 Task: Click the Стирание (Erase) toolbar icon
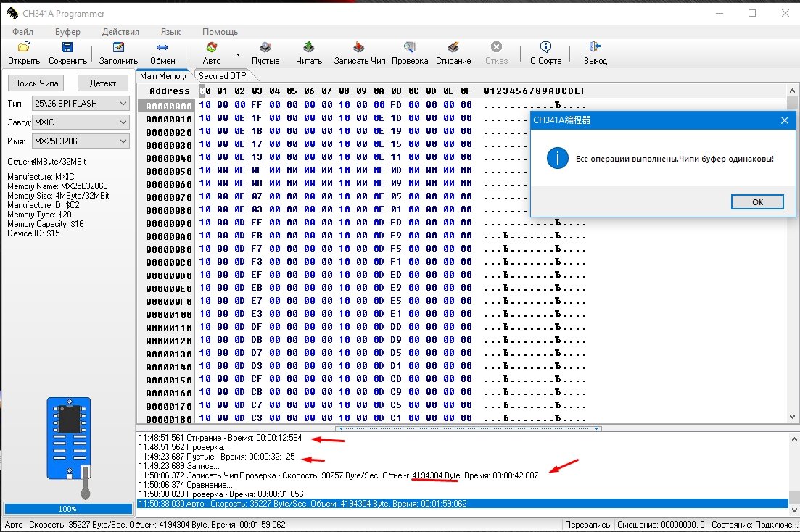pyautogui.click(x=453, y=48)
